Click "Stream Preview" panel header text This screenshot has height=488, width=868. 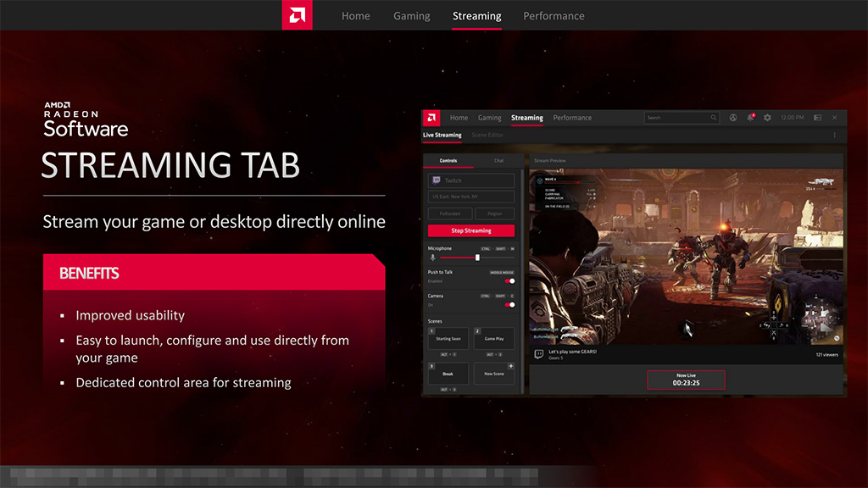[549, 160]
